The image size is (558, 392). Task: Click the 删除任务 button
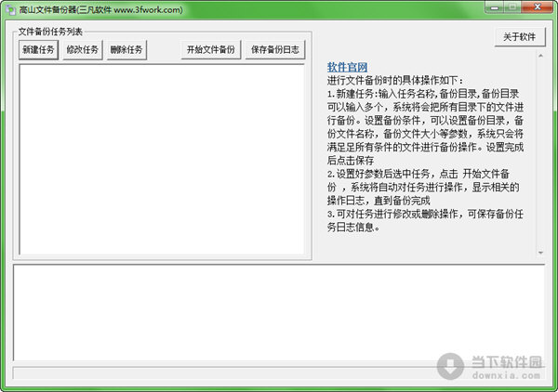pyautogui.click(x=126, y=50)
